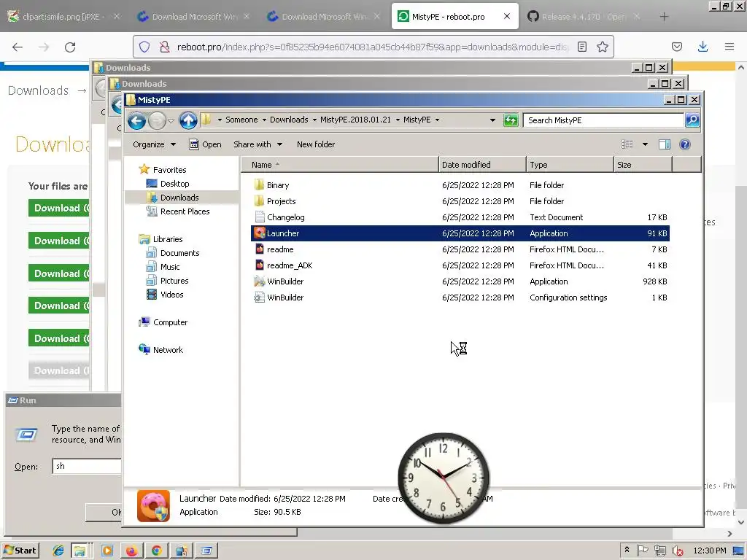Save page to Pocket
Viewport: 747px width, 560px height.
pos(676,47)
